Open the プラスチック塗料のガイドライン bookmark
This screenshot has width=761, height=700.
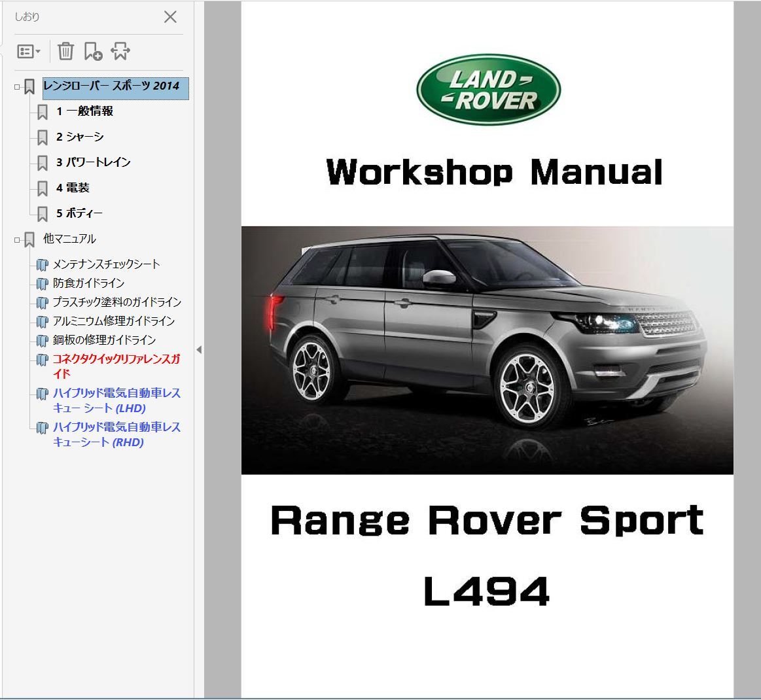(117, 302)
